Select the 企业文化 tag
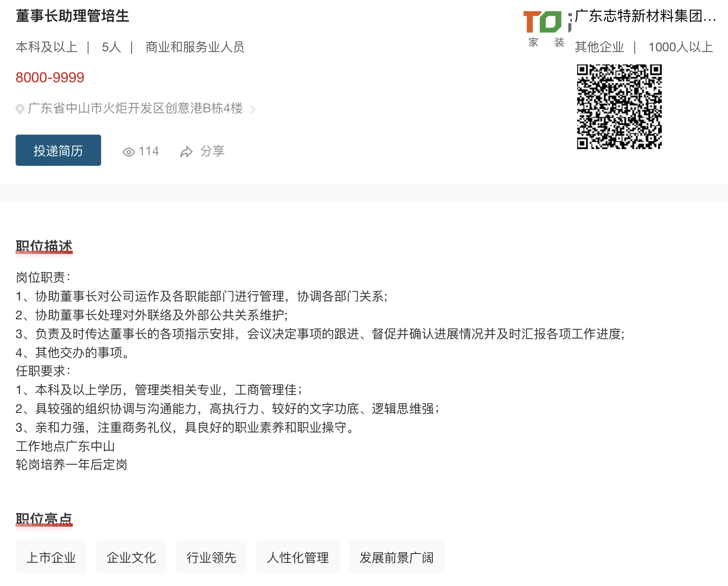Screen dimensions: 728x586 [x=131, y=557]
